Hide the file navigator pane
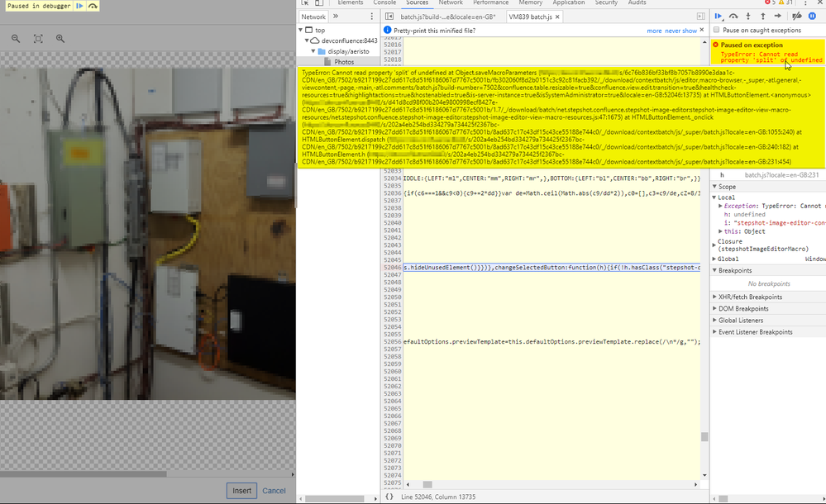The image size is (826, 504). tap(389, 17)
